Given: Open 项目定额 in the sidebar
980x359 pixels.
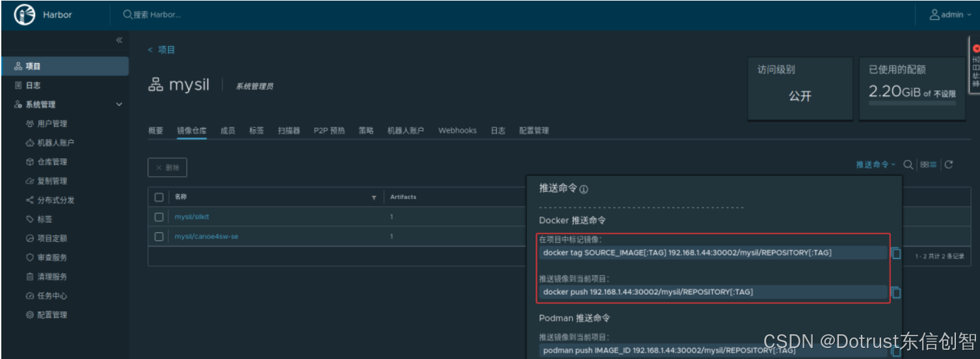Looking at the screenshot, I should [x=52, y=239].
